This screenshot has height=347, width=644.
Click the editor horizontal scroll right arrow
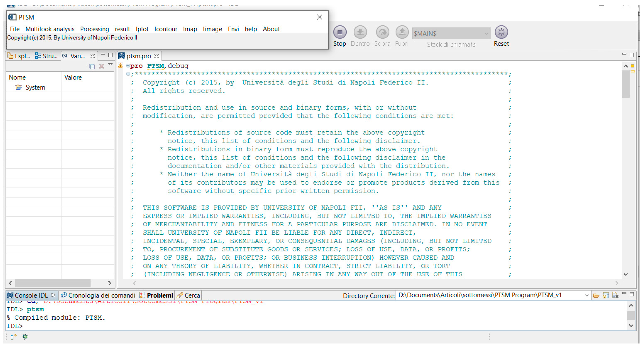(x=617, y=283)
